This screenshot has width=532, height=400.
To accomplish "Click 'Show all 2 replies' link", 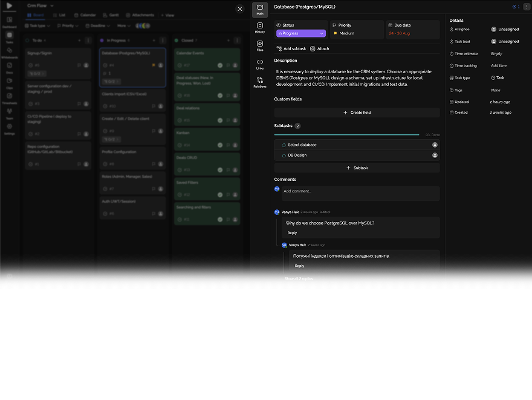I will (x=299, y=279).
